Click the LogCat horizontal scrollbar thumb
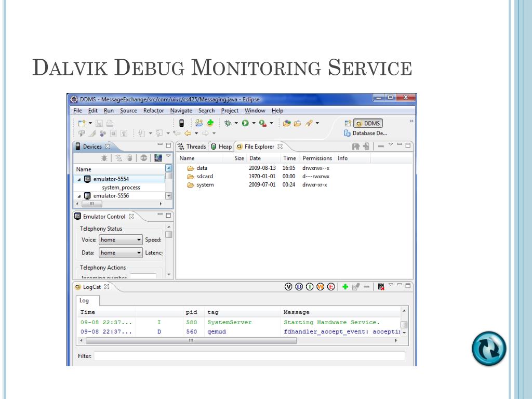 (x=191, y=340)
